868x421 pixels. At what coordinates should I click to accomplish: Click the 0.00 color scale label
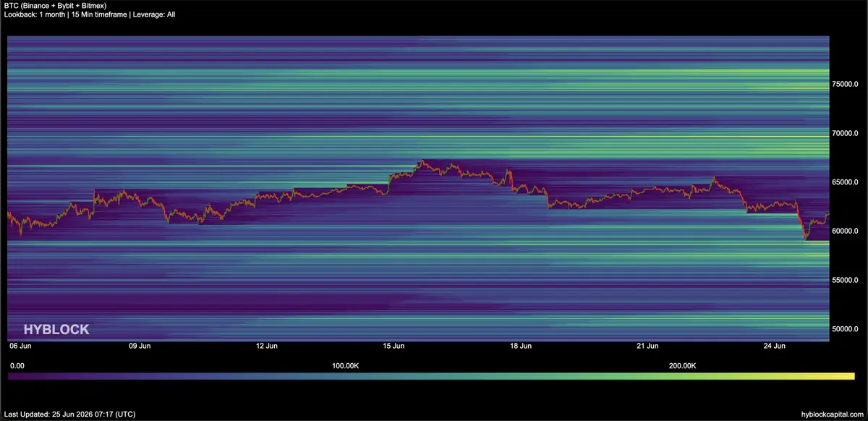point(18,366)
